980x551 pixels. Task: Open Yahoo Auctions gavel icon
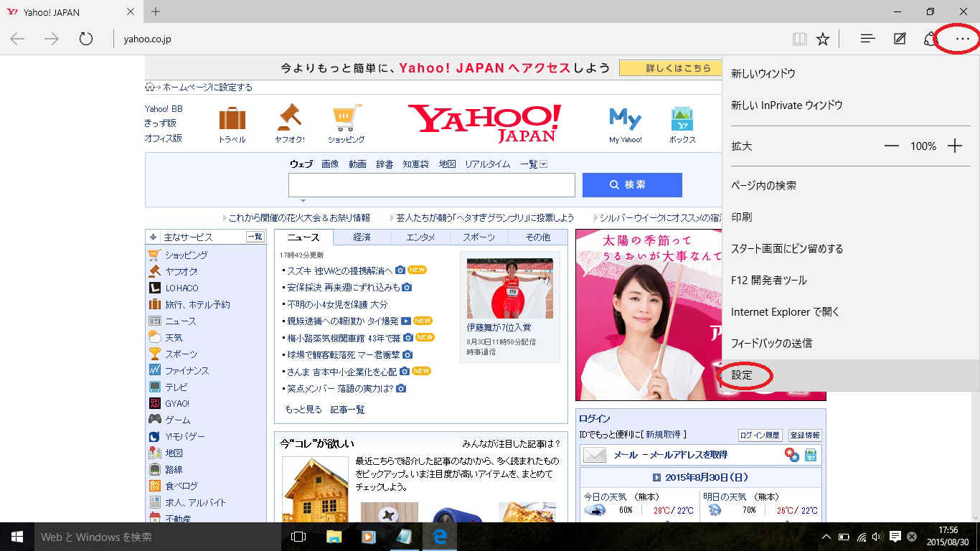(x=290, y=118)
